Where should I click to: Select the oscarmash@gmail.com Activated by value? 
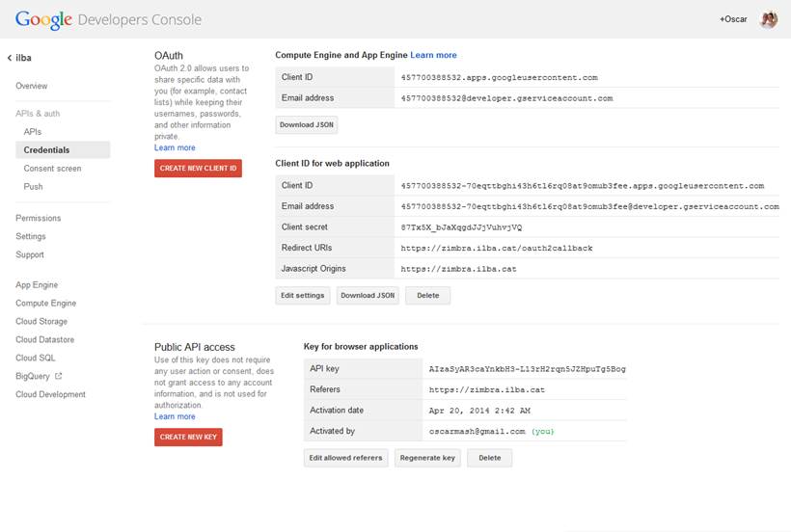[477, 432]
